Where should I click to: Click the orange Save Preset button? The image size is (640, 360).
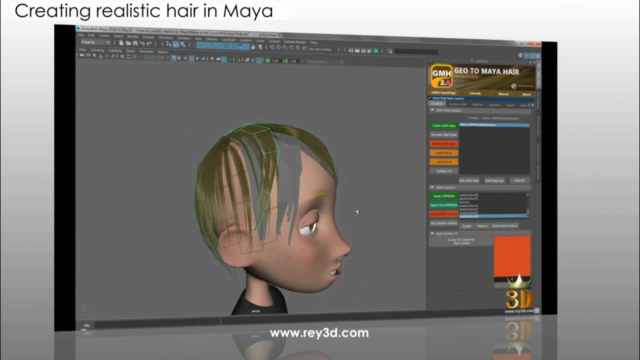click(444, 162)
